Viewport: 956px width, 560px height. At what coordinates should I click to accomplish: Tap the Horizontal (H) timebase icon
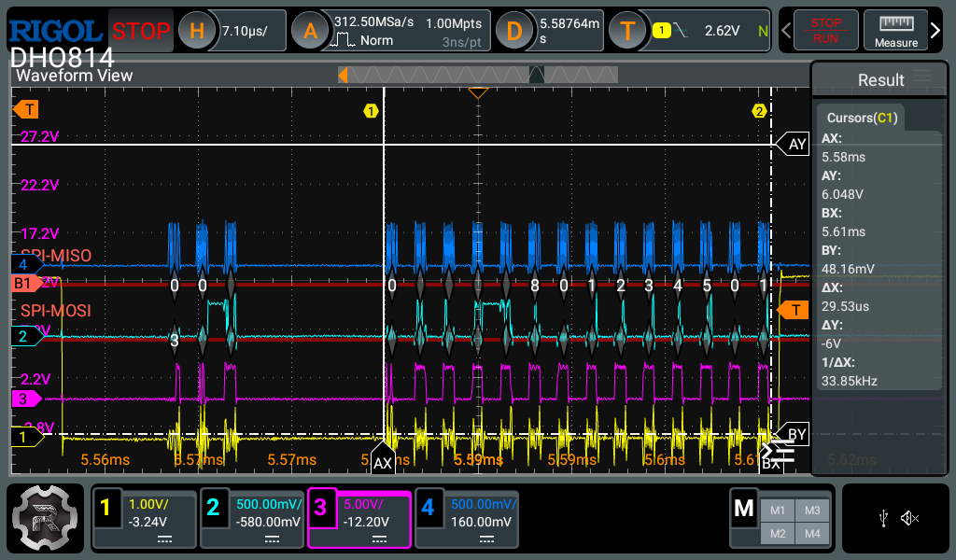[196, 31]
